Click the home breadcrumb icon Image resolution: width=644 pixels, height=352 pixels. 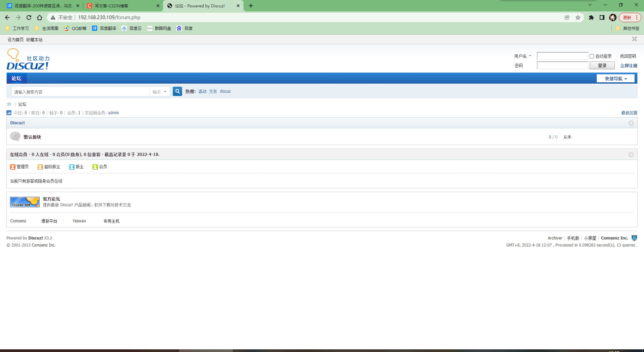click(9, 104)
